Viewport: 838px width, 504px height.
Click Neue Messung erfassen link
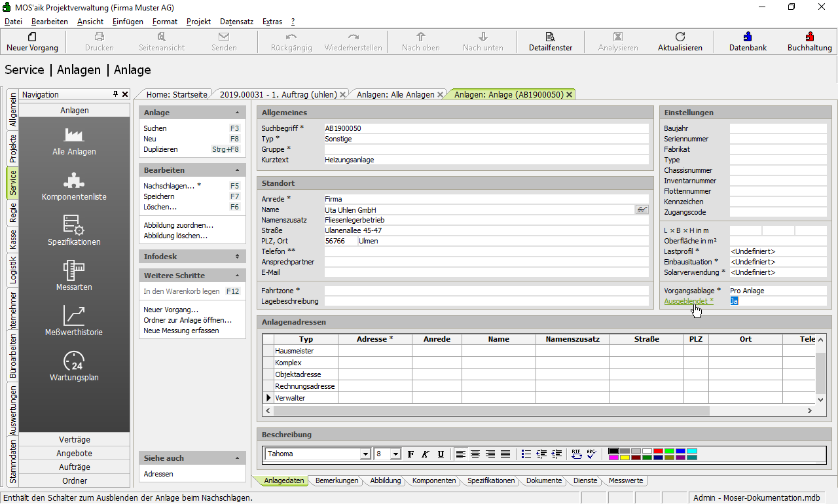point(181,331)
